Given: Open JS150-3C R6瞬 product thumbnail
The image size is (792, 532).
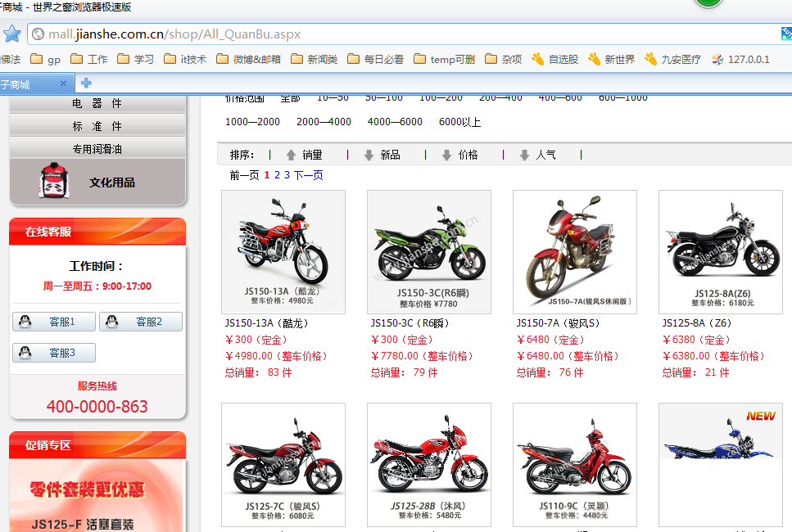Looking at the screenshot, I should coord(429,252).
